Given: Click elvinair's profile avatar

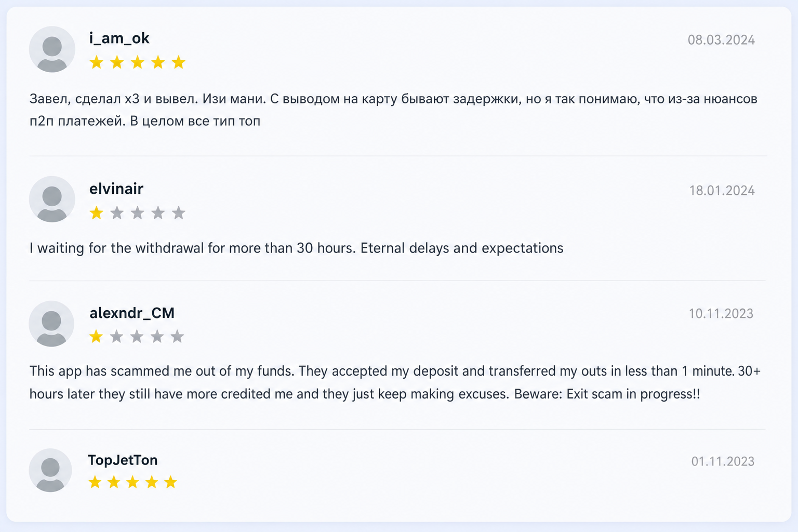Looking at the screenshot, I should (52, 199).
